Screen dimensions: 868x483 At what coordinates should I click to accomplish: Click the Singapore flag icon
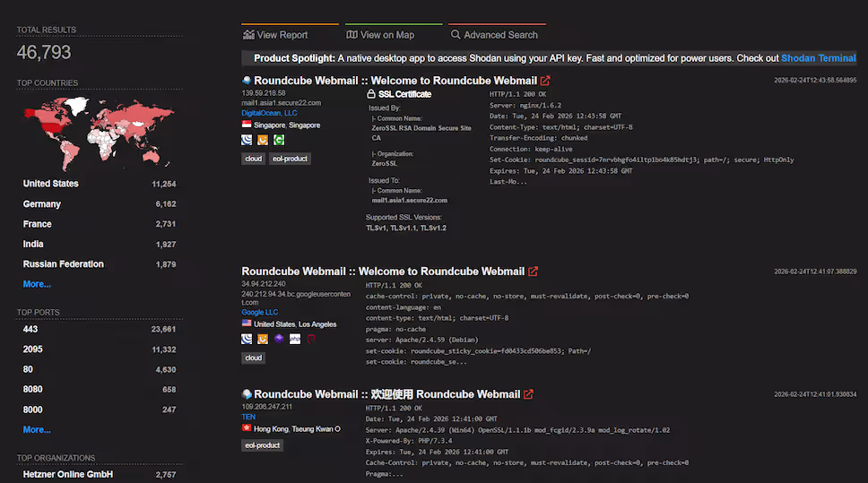click(247, 125)
